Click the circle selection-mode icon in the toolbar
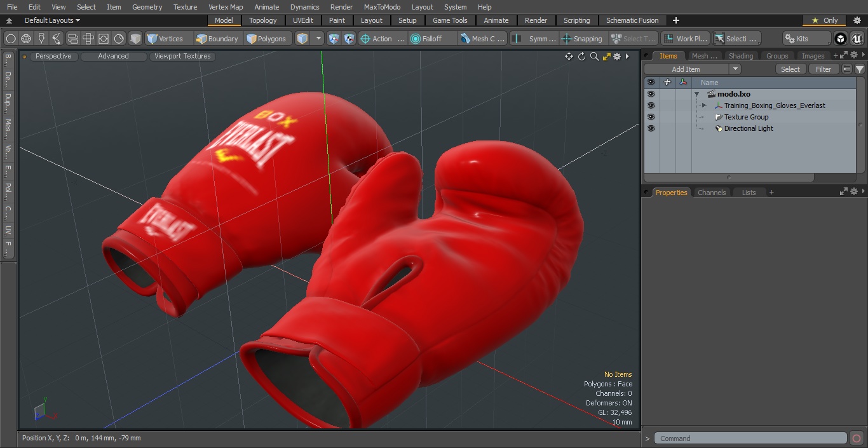The width and height of the screenshot is (868, 448). (10, 39)
